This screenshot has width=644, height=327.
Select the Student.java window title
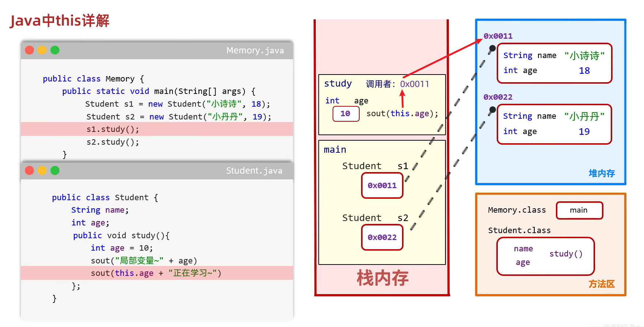click(254, 171)
